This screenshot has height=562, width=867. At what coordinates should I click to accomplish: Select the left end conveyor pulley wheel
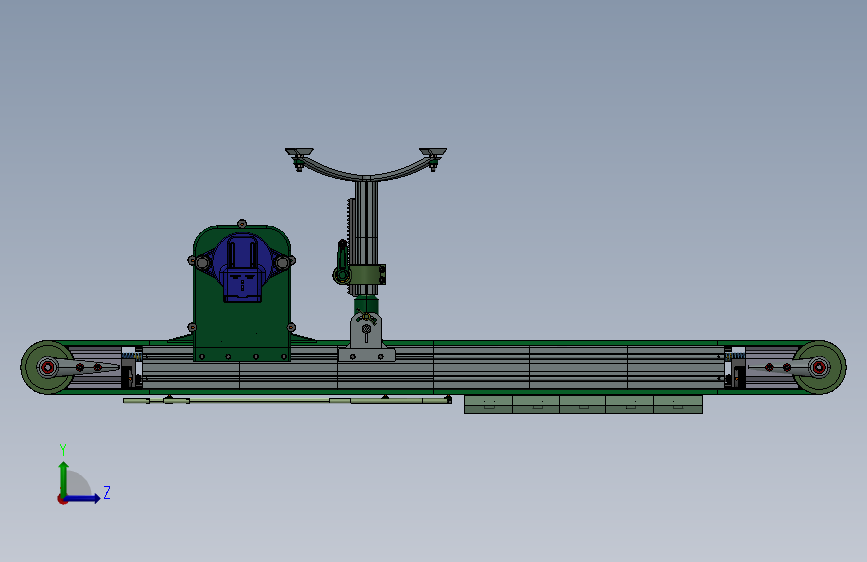tap(48, 367)
